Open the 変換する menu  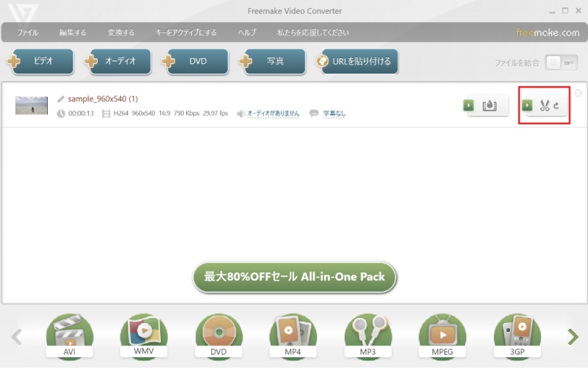point(121,32)
